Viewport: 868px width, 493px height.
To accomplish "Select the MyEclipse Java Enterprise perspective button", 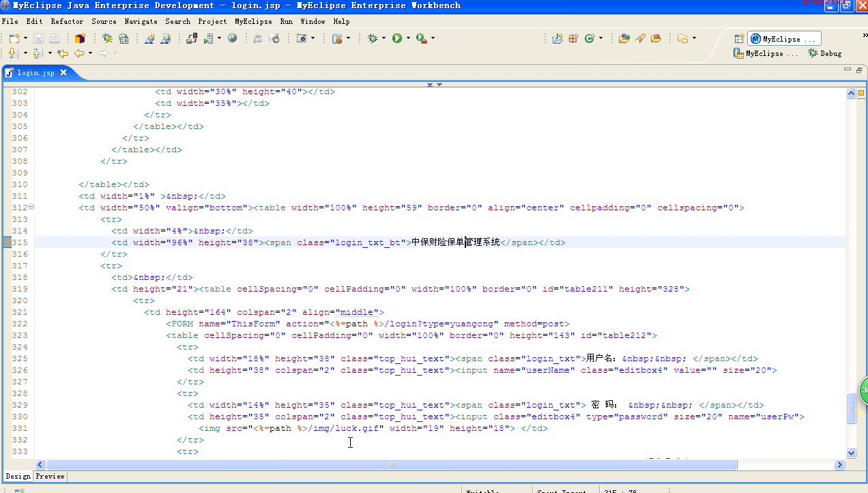I will click(x=785, y=39).
